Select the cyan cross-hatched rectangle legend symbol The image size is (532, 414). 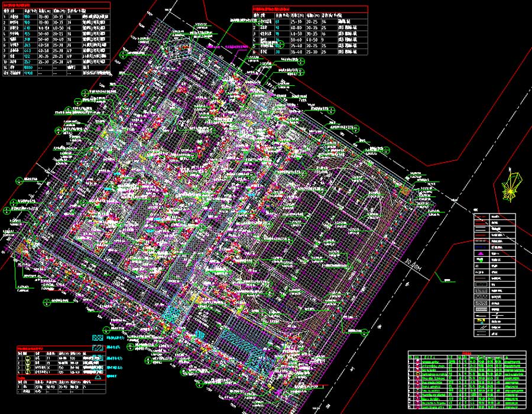pyautogui.click(x=98, y=338)
